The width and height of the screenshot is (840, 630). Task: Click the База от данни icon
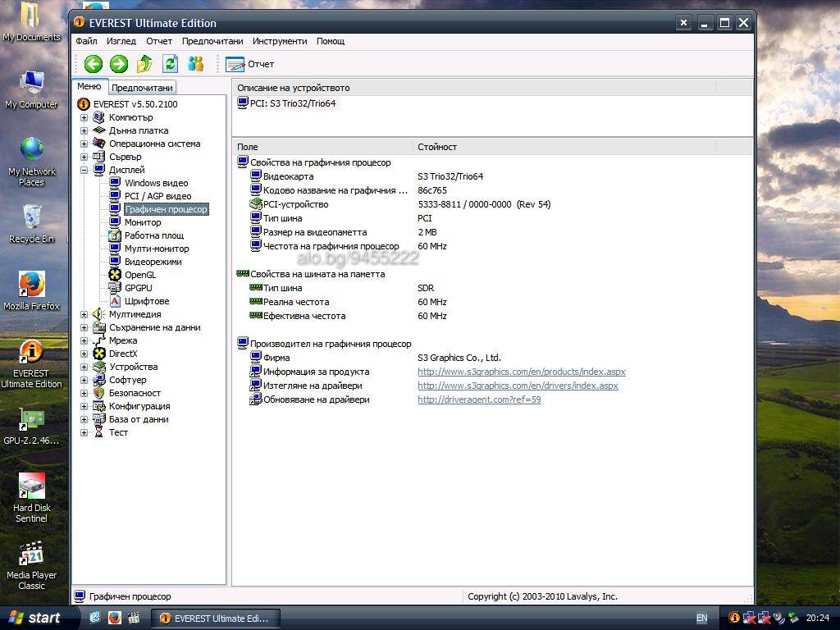pos(99,419)
